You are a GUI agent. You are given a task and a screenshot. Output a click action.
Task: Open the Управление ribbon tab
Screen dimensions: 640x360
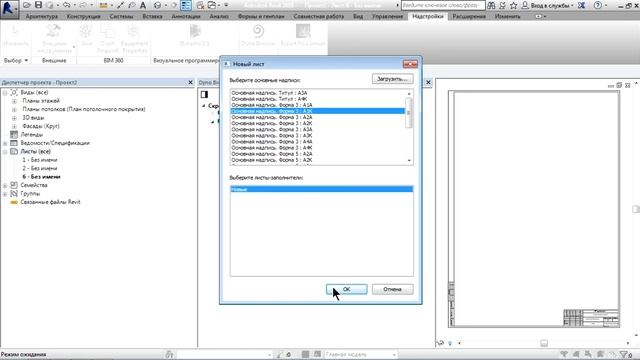click(387, 16)
